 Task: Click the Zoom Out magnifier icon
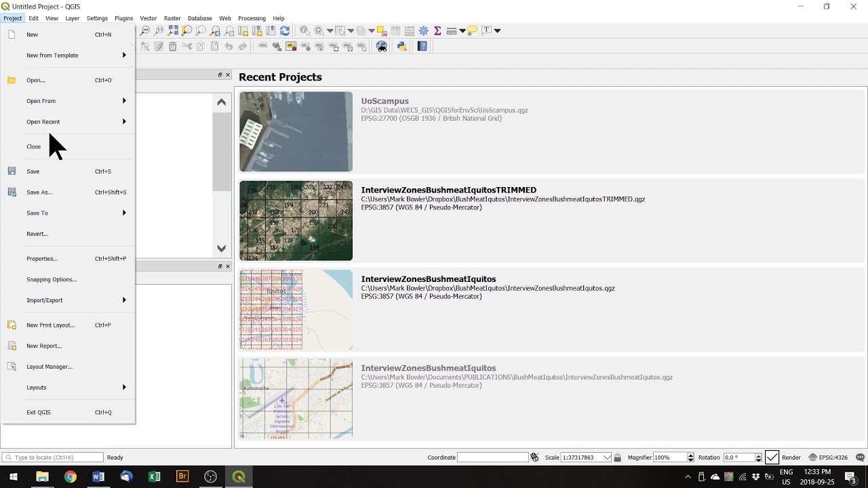(x=144, y=30)
